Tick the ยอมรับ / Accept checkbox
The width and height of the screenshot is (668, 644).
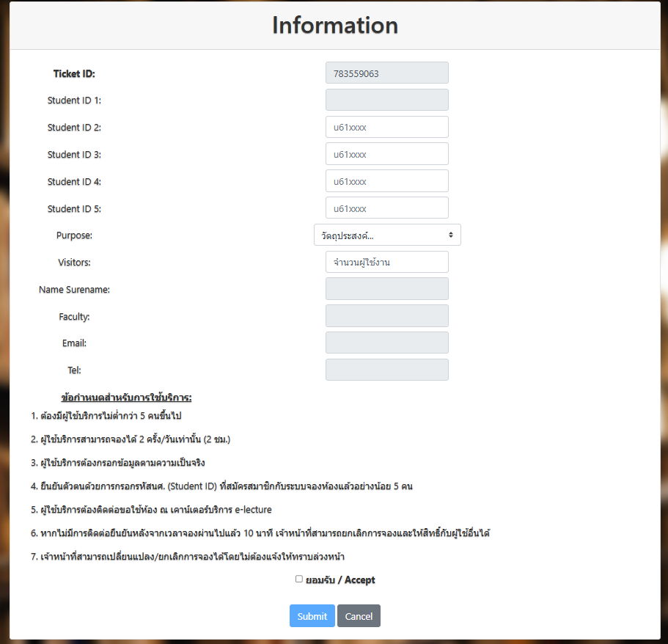(x=299, y=579)
